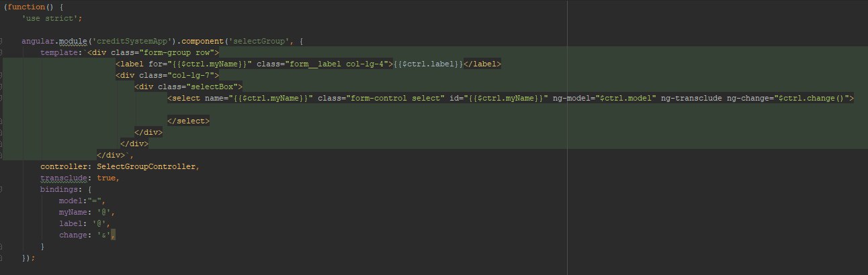Click the closing </label> tag
Image resolution: width=868 pixels, height=275 pixels.
point(483,64)
